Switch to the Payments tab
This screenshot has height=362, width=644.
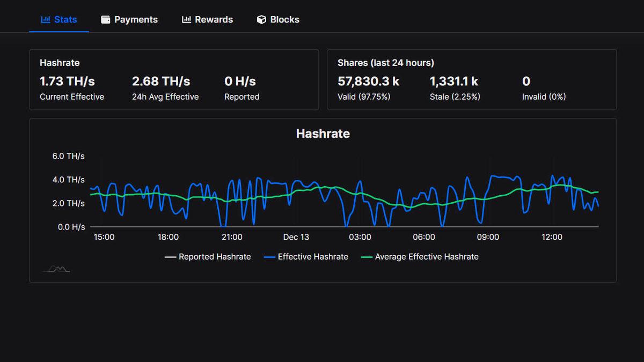(x=129, y=19)
